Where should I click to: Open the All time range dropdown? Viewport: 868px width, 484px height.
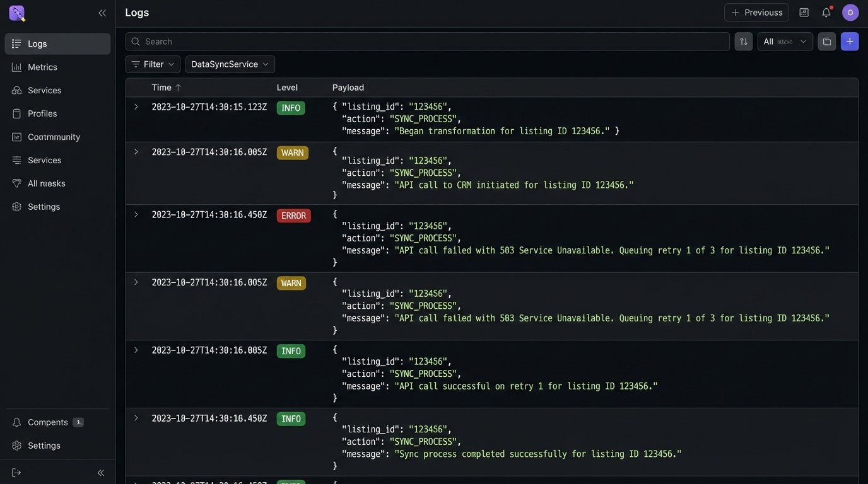(x=785, y=42)
